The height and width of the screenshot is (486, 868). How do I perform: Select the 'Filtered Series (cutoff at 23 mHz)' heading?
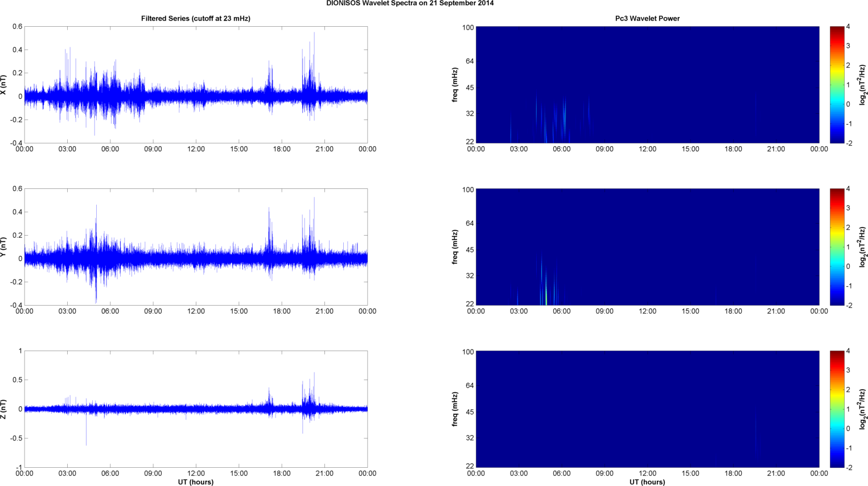(x=196, y=19)
